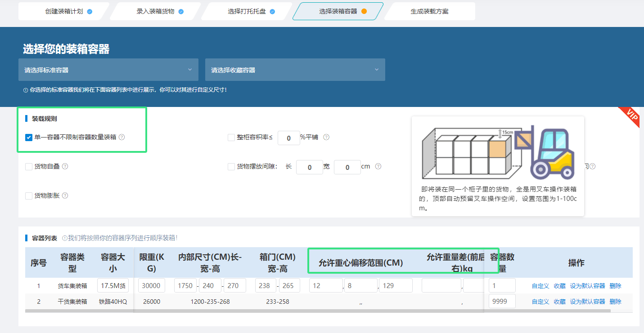This screenshot has height=333, width=644.
Task: Click the 干货集装箱 type cell
Action: (x=72, y=302)
